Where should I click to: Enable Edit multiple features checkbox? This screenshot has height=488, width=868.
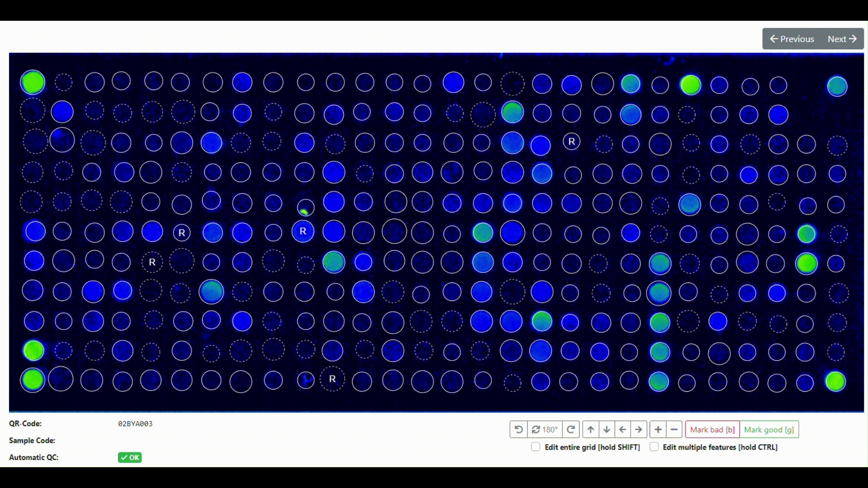(x=654, y=447)
